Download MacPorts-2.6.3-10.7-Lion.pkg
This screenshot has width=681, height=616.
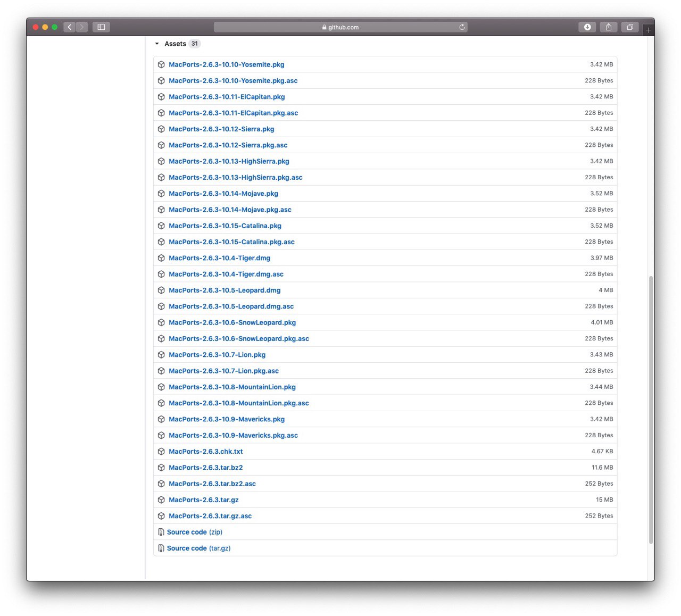tap(217, 355)
